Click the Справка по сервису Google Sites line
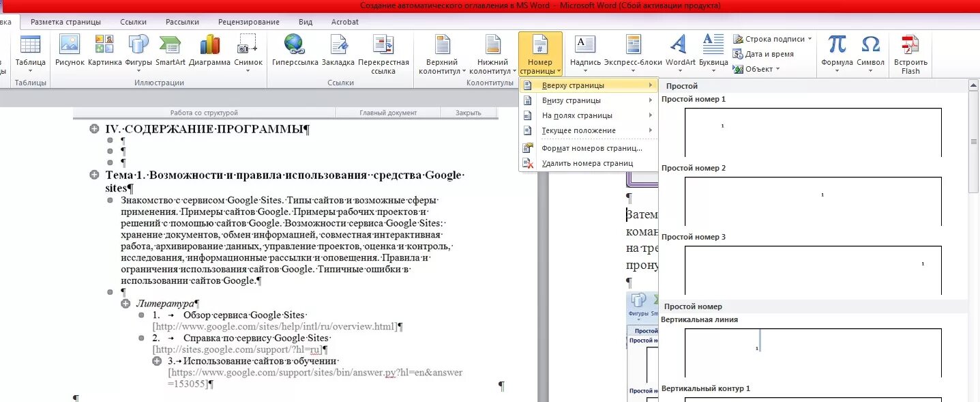The image size is (980, 402). tap(257, 339)
